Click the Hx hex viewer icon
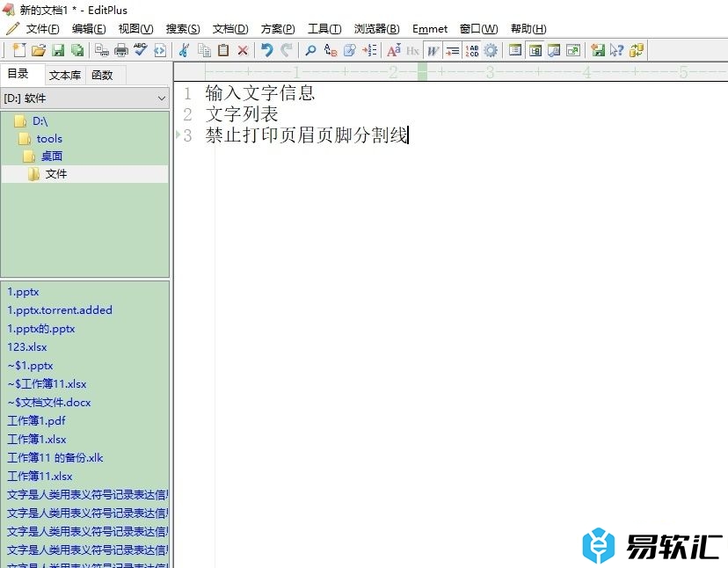 412,50
